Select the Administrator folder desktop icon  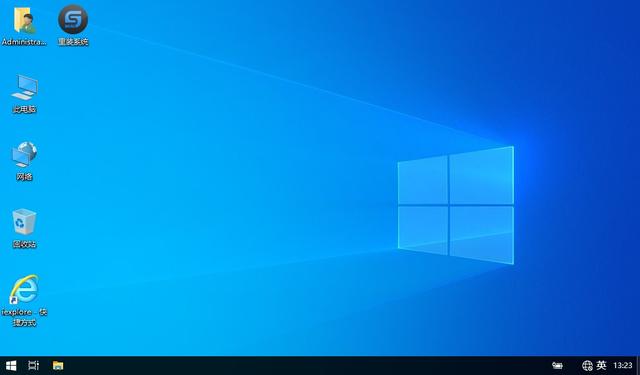[24, 25]
